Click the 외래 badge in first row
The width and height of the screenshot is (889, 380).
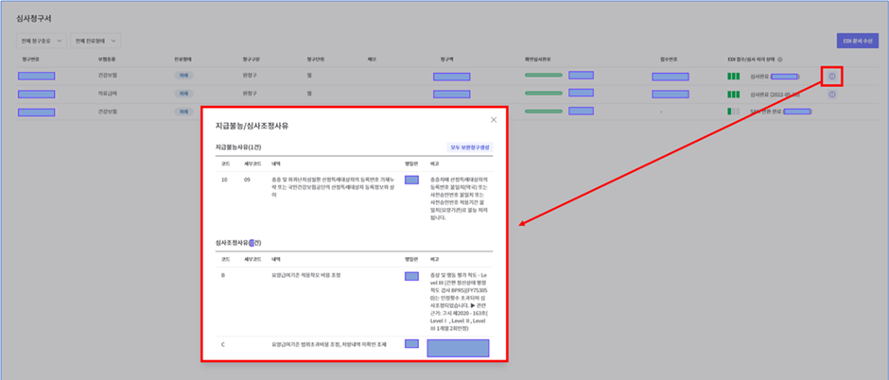coord(184,75)
